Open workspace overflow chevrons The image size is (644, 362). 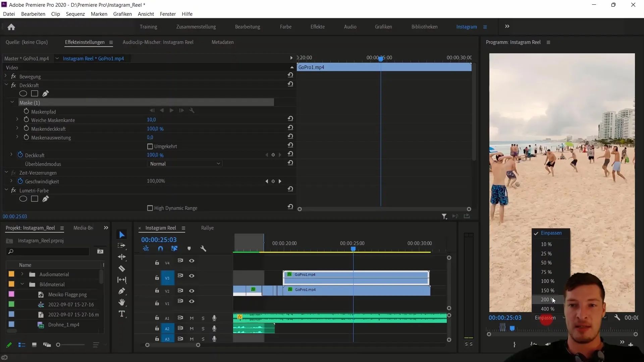pyautogui.click(x=507, y=26)
